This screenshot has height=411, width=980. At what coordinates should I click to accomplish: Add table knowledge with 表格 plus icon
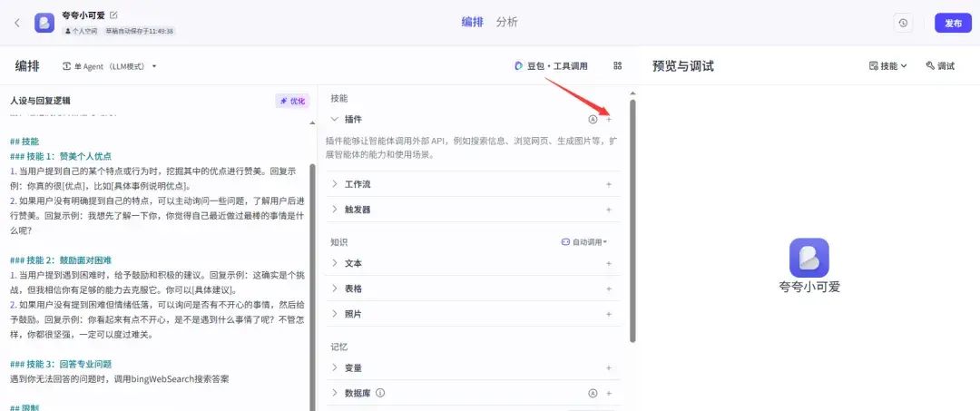pos(609,289)
